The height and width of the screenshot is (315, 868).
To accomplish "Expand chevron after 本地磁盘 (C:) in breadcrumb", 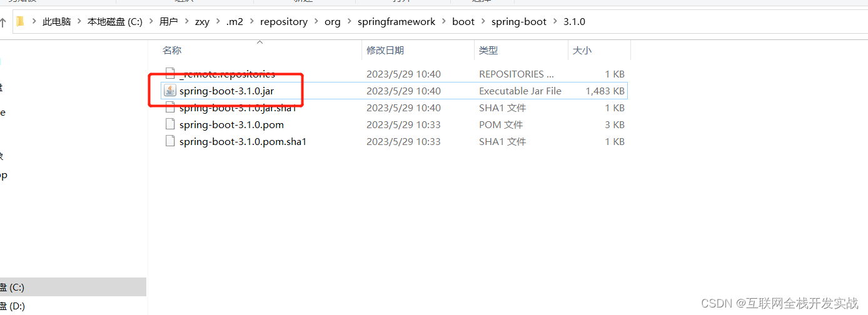I will [x=151, y=22].
